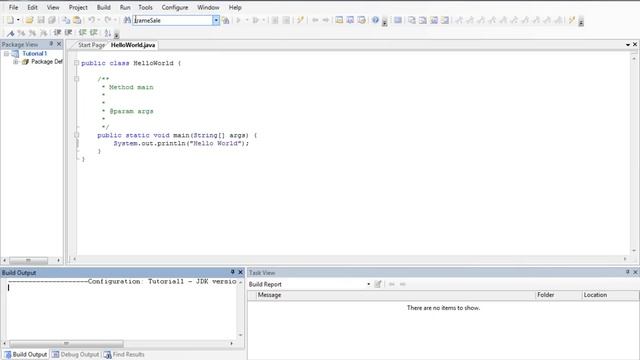Click the Cascade Windows toolbar icon
Image resolution: width=640 pixels, height=360 pixels.
[412, 20]
